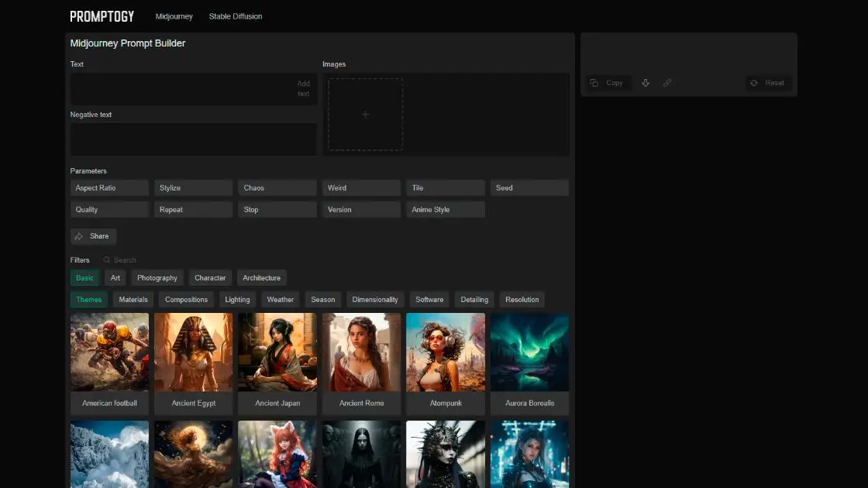Click the filters Search field

click(x=125, y=260)
